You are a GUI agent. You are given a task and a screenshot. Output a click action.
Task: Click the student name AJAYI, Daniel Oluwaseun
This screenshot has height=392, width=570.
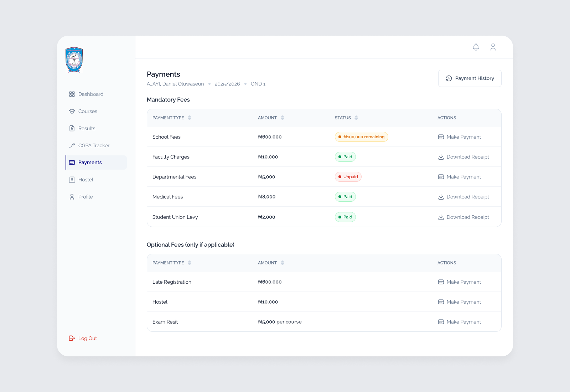175,84
